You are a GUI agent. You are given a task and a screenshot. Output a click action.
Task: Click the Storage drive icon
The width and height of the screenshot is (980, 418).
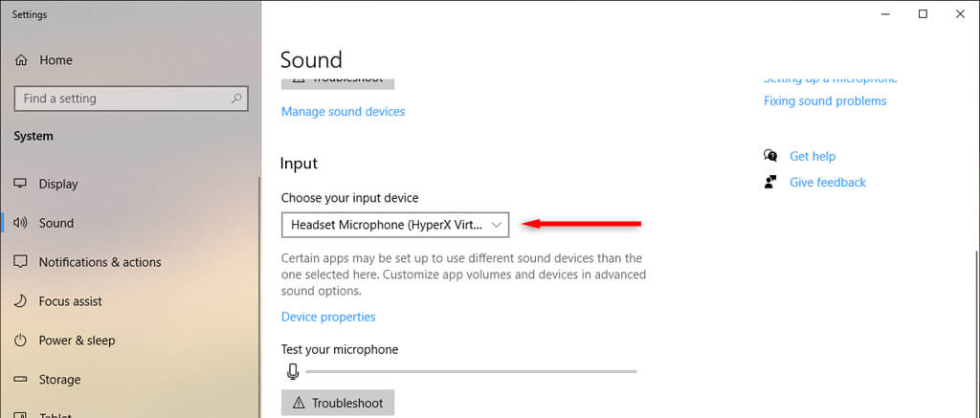tap(21, 380)
